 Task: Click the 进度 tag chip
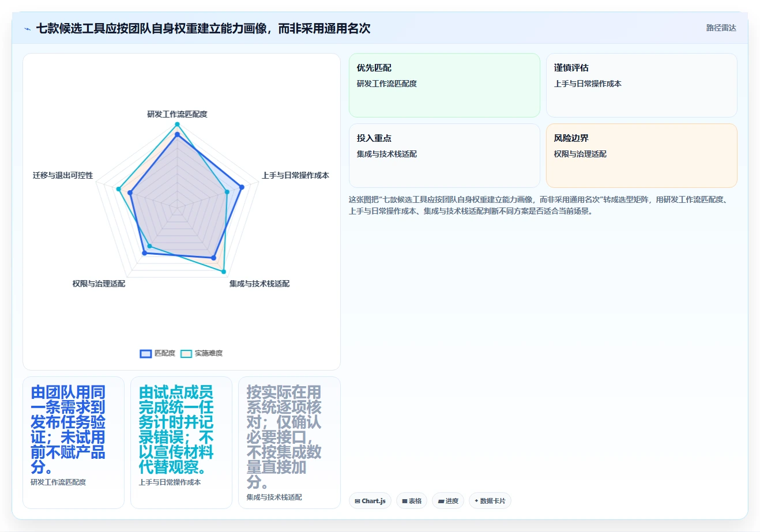tap(448, 501)
